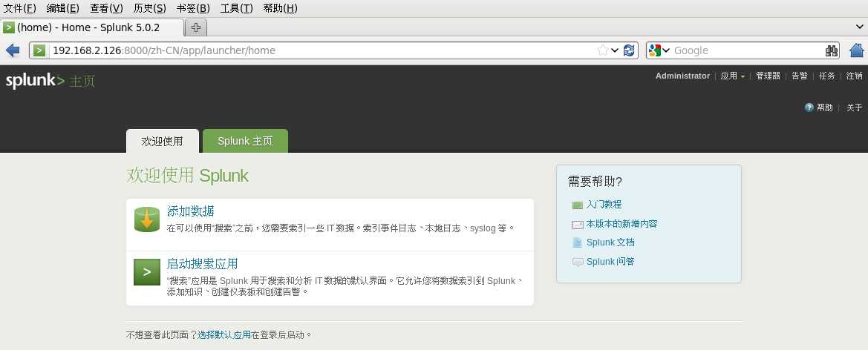The width and height of the screenshot is (868, 350).
Task: Open the 启动搜索应用 link
Action: (202, 264)
